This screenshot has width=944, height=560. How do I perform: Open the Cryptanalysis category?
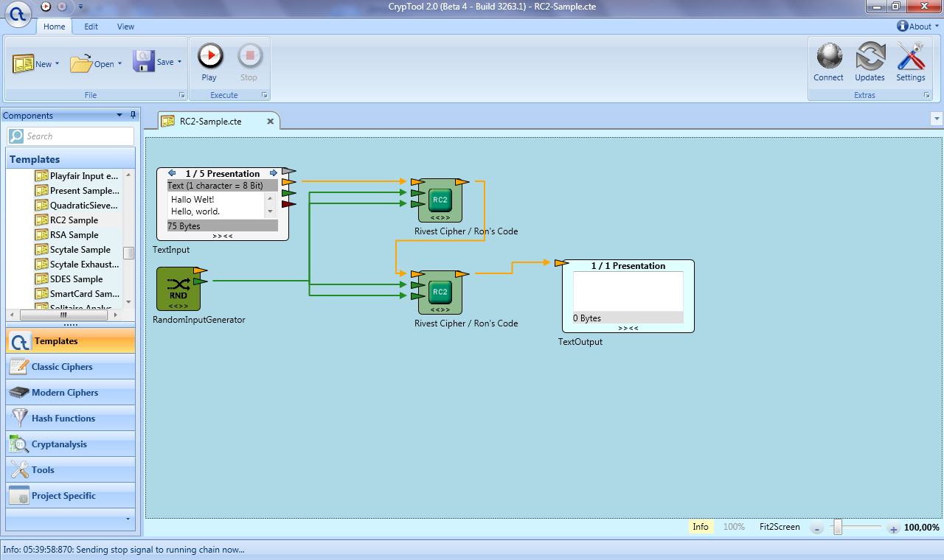tap(71, 444)
